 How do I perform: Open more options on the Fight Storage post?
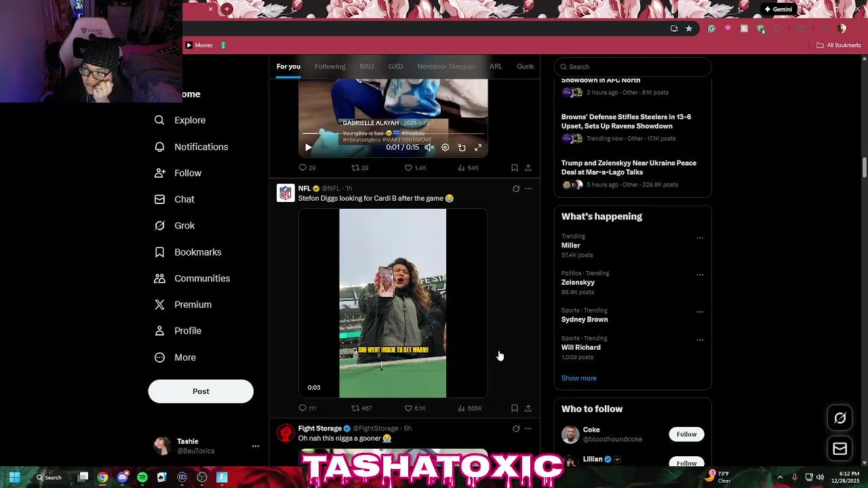click(528, 428)
